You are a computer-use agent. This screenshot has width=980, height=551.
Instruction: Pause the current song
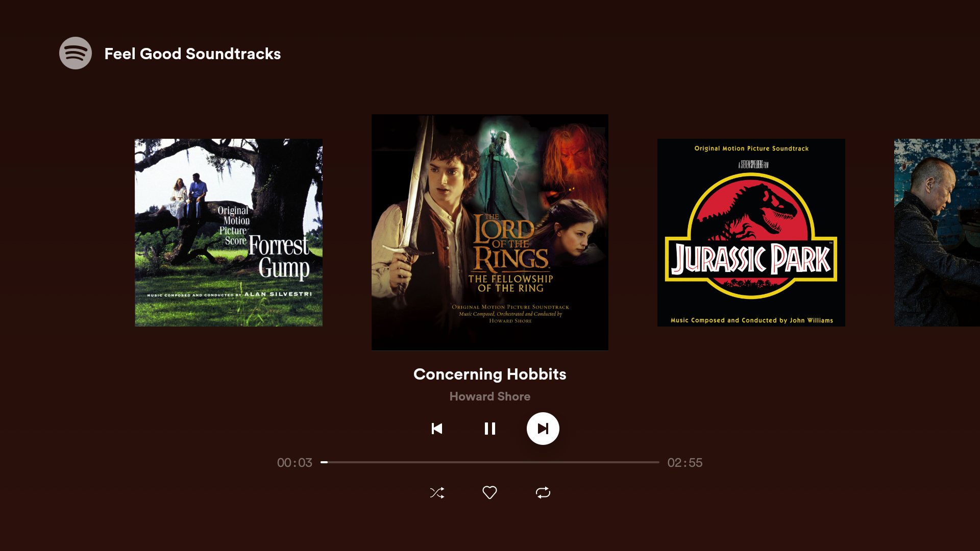(x=490, y=429)
